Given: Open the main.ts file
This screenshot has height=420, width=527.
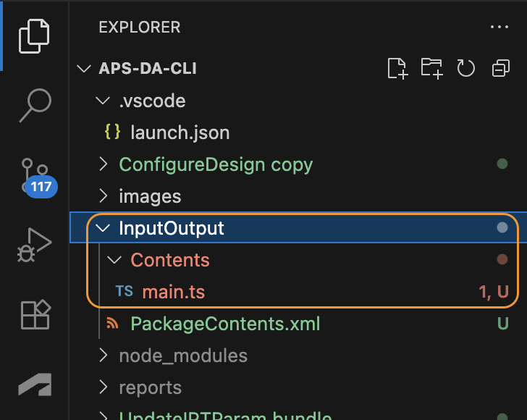Looking at the screenshot, I should tap(173, 292).
